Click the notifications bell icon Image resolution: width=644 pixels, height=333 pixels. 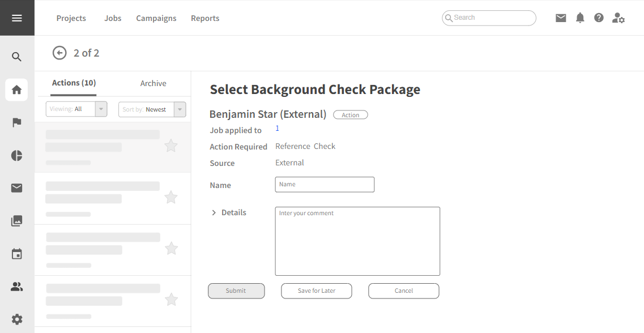(x=580, y=18)
